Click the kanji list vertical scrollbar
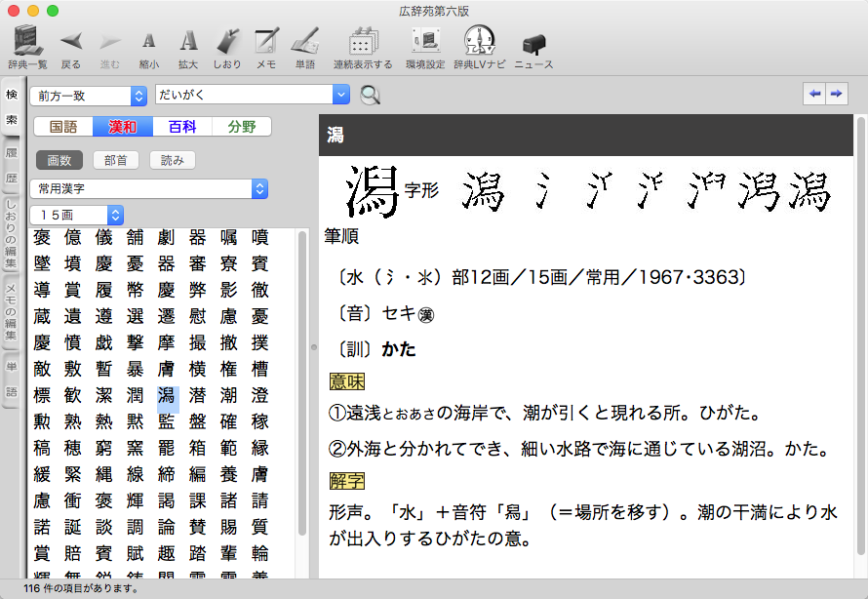The image size is (868, 599). (302, 383)
